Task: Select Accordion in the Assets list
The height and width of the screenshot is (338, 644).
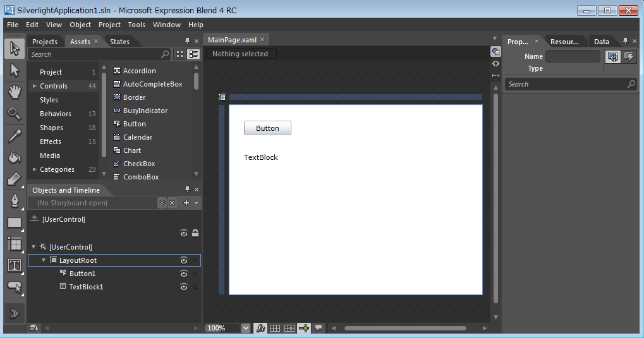Action: point(140,71)
